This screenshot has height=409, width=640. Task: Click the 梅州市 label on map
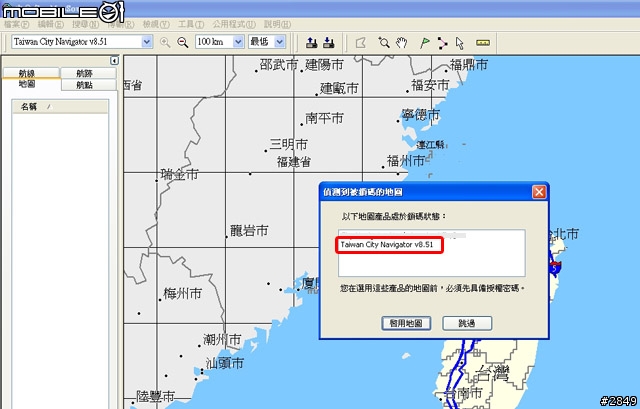(x=182, y=293)
